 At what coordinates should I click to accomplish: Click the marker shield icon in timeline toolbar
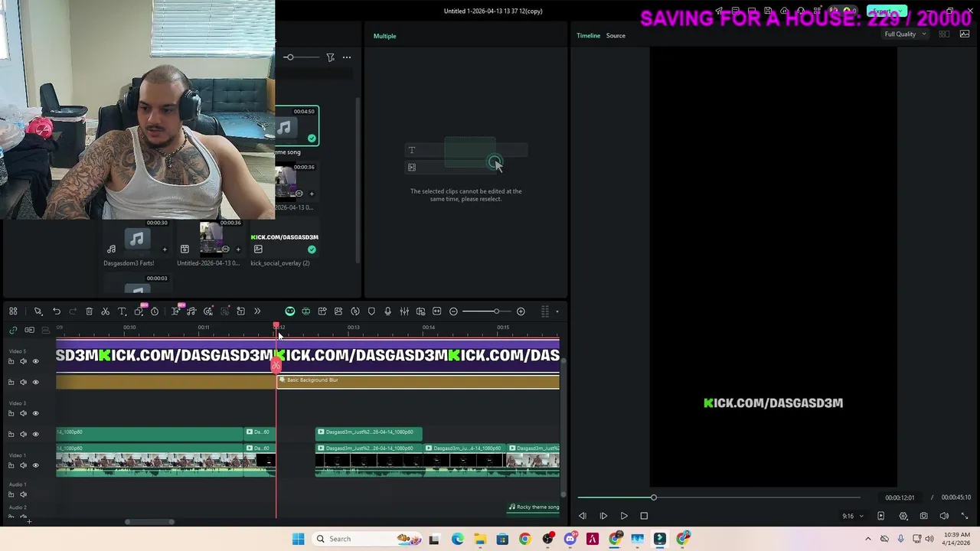tap(371, 311)
